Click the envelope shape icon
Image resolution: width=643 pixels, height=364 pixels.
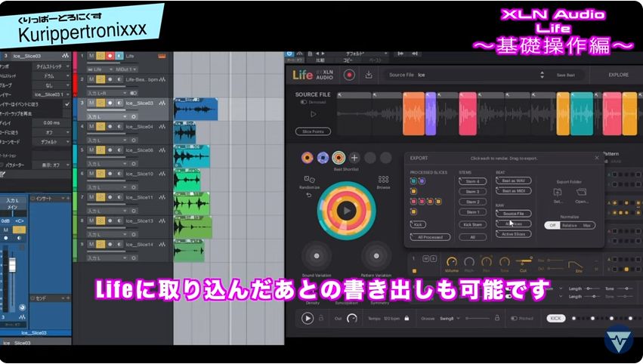point(575,265)
